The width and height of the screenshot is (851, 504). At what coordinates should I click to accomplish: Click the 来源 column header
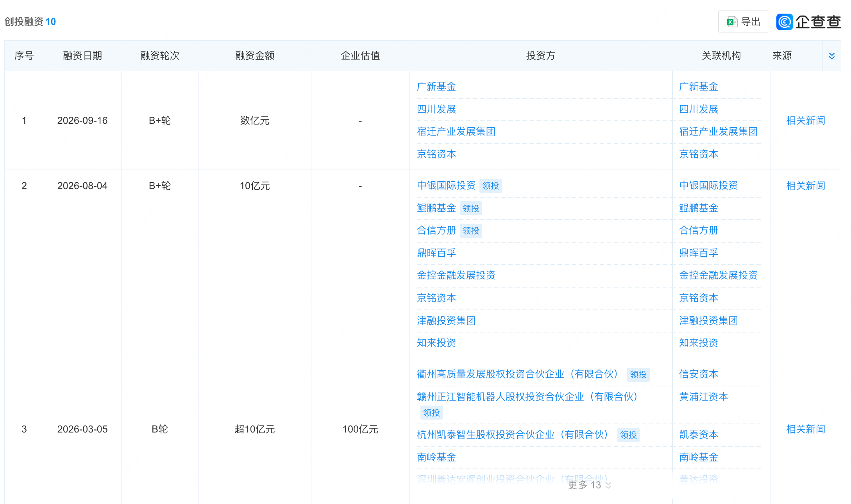(x=782, y=55)
